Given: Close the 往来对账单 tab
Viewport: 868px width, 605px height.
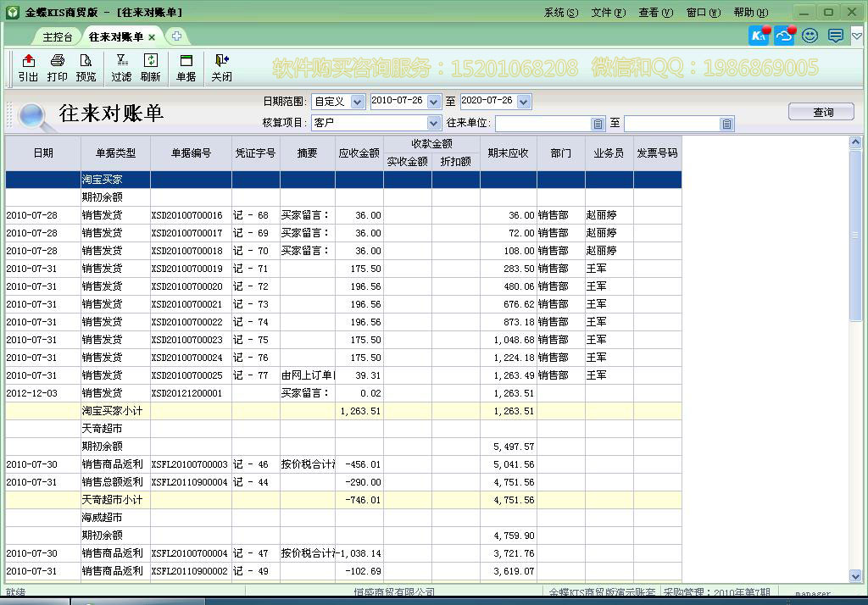Looking at the screenshot, I should (152, 37).
